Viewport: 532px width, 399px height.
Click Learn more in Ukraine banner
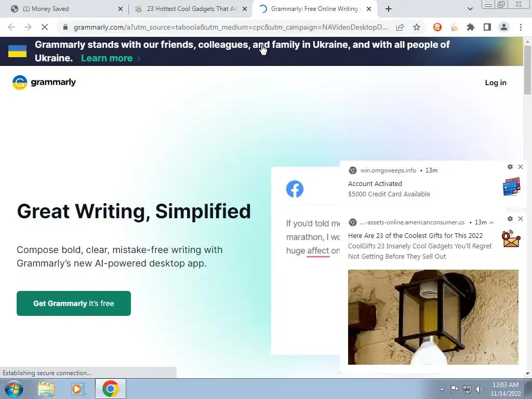point(107,58)
